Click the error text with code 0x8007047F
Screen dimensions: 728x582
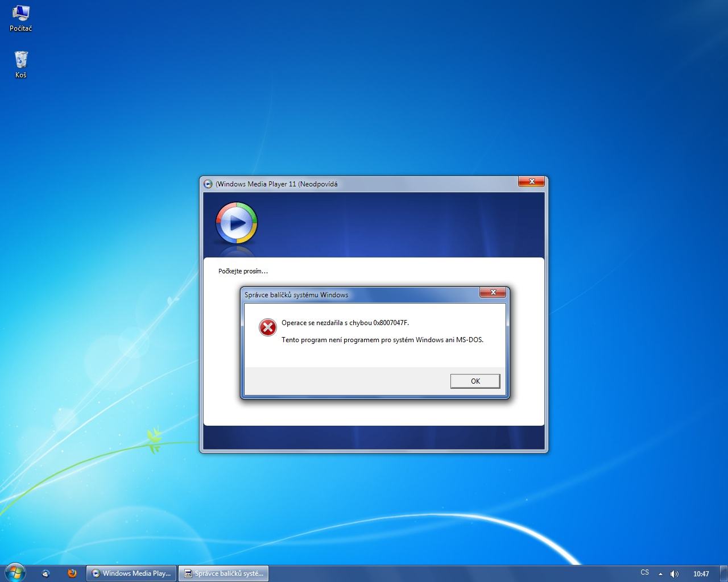pos(345,323)
